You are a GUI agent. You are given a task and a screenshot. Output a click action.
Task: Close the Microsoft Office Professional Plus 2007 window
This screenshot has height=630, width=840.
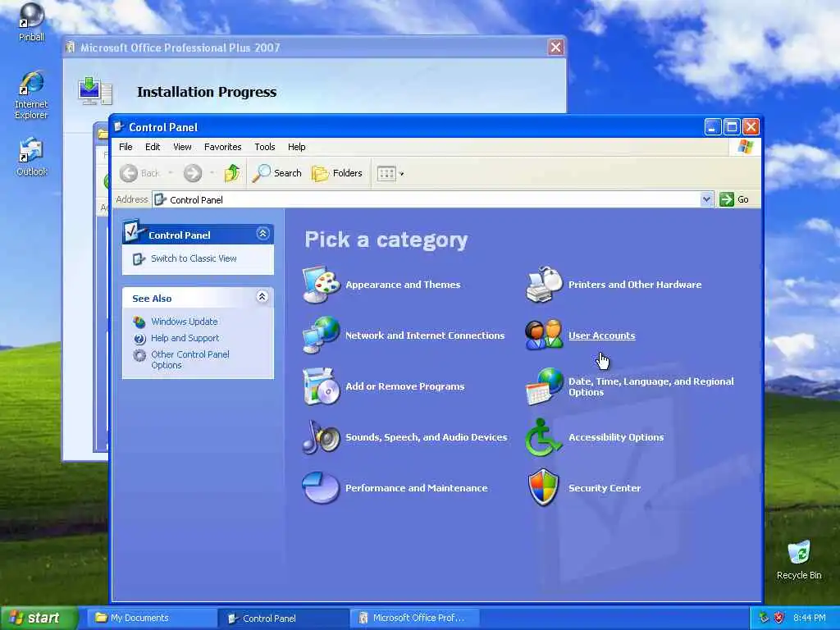(556, 47)
